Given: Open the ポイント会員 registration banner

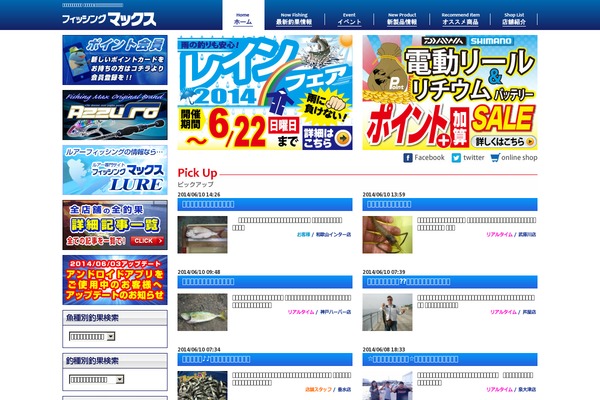Looking at the screenshot, I should coord(115,60).
